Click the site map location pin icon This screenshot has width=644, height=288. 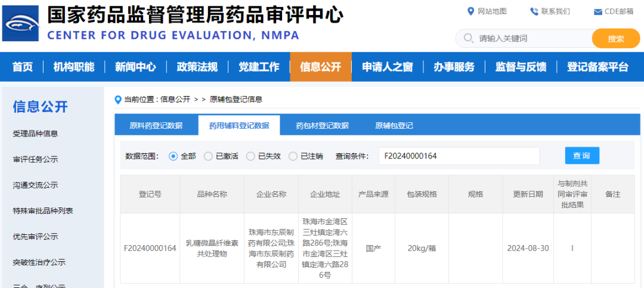coord(470,11)
